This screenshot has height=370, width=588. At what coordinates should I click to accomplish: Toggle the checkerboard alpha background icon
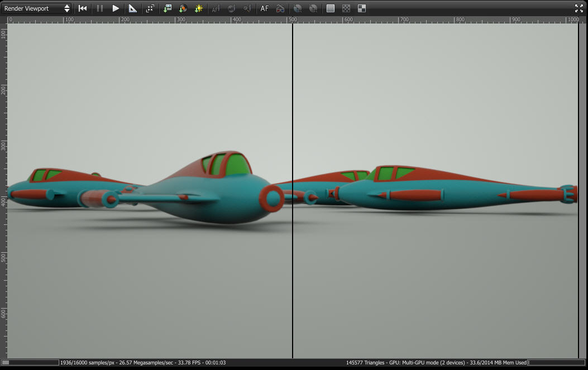(346, 8)
